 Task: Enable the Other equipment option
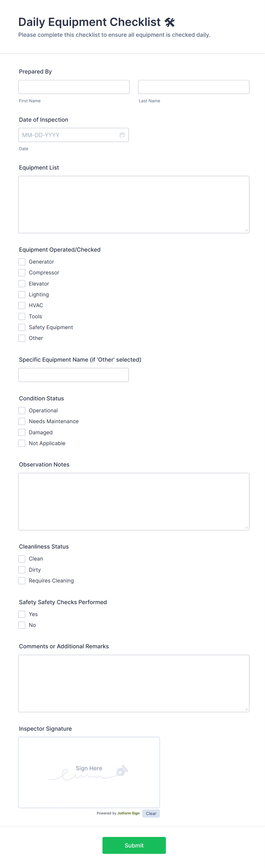tap(22, 338)
